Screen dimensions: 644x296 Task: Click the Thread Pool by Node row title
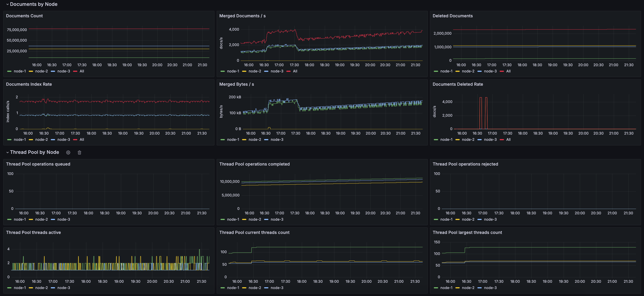35,152
